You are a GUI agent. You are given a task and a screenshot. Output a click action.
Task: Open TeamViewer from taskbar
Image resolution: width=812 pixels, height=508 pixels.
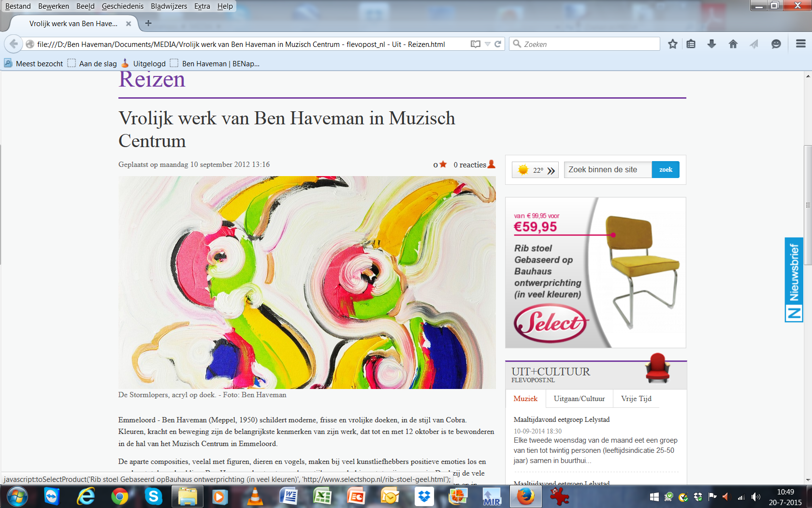(51, 496)
